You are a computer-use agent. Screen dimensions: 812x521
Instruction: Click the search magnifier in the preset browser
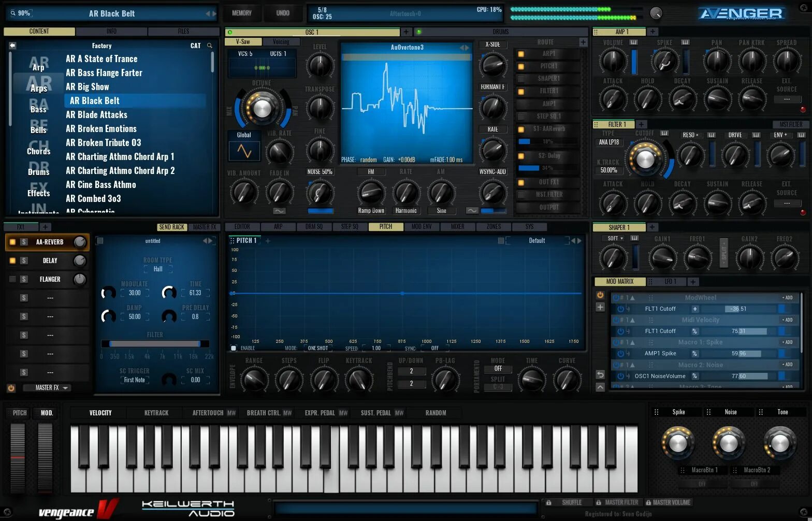pyautogui.click(x=210, y=46)
